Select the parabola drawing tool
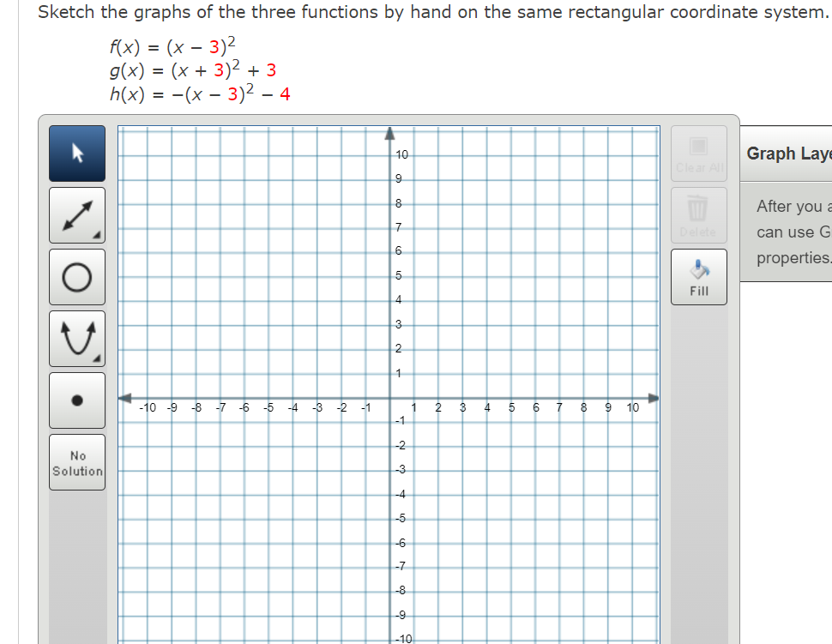The height and width of the screenshot is (644, 832). coord(76,338)
